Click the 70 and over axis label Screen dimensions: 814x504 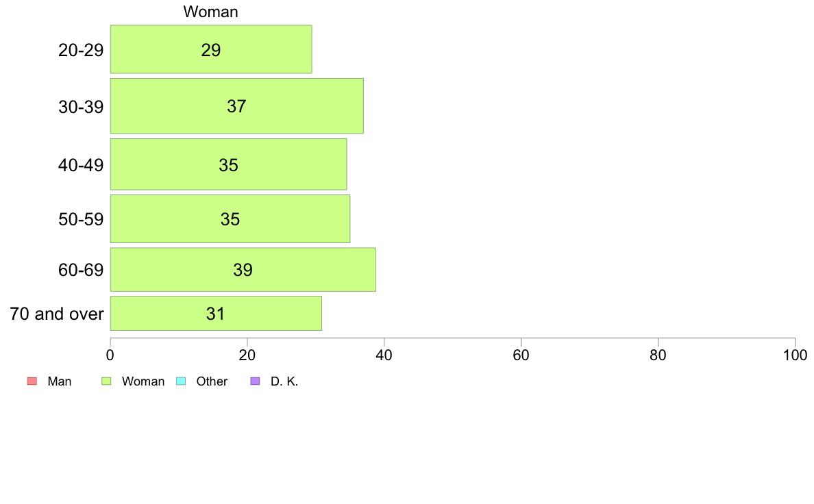coord(57,314)
